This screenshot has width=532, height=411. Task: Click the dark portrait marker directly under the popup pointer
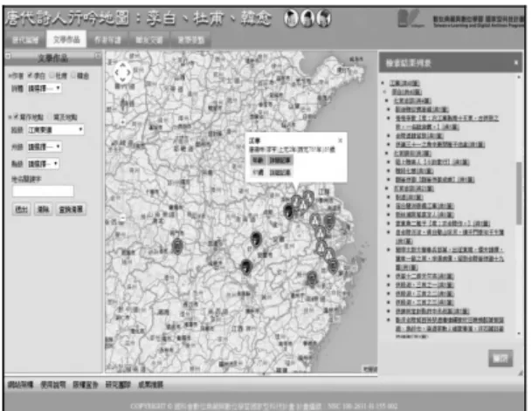point(288,211)
